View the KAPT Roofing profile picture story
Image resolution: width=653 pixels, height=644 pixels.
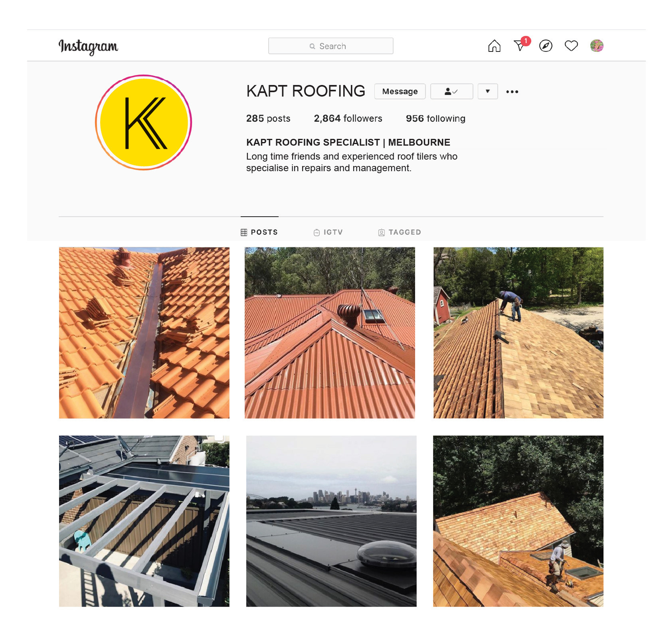144,122
